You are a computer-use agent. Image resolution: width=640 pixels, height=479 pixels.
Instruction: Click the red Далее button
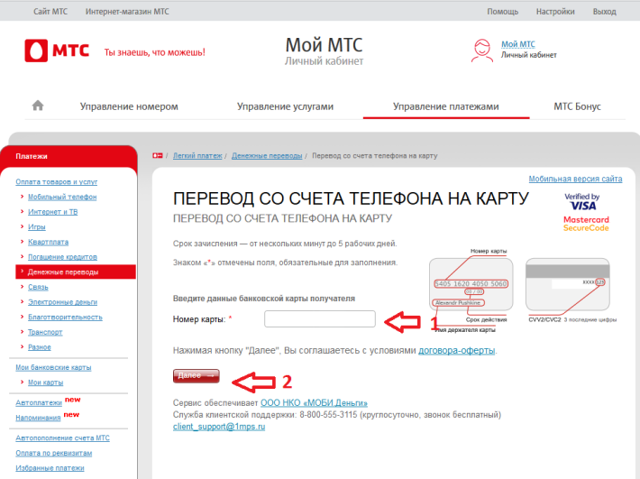click(x=196, y=376)
